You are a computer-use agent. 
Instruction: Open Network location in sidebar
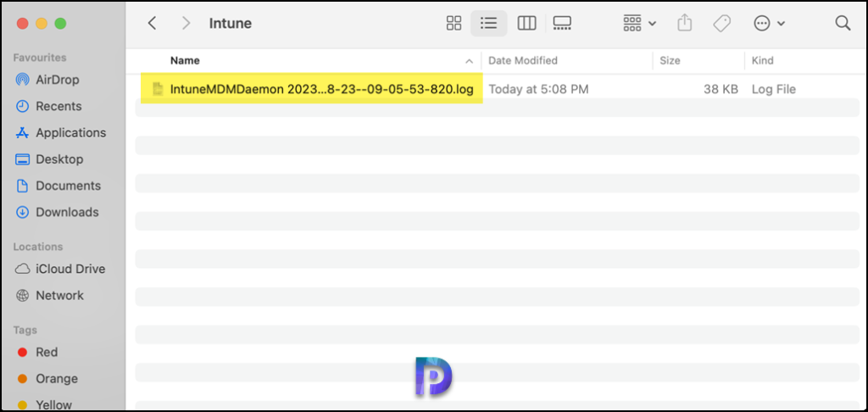pos(60,296)
